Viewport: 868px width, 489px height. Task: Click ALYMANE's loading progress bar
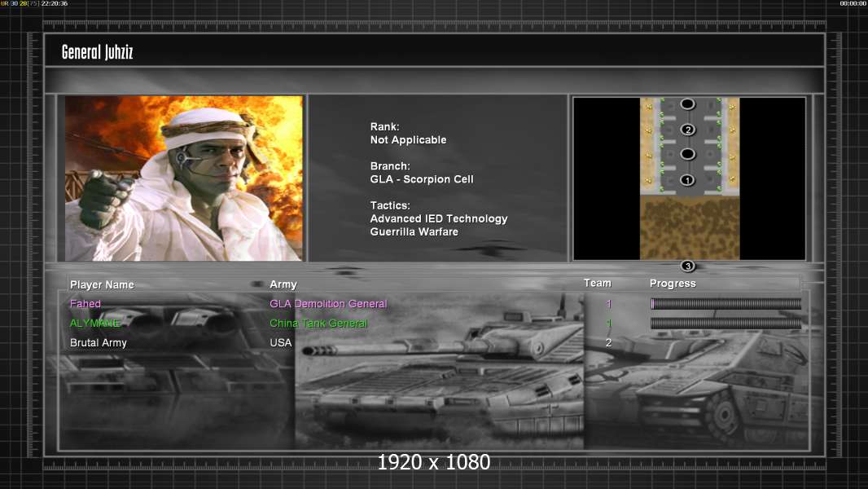coord(726,324)
